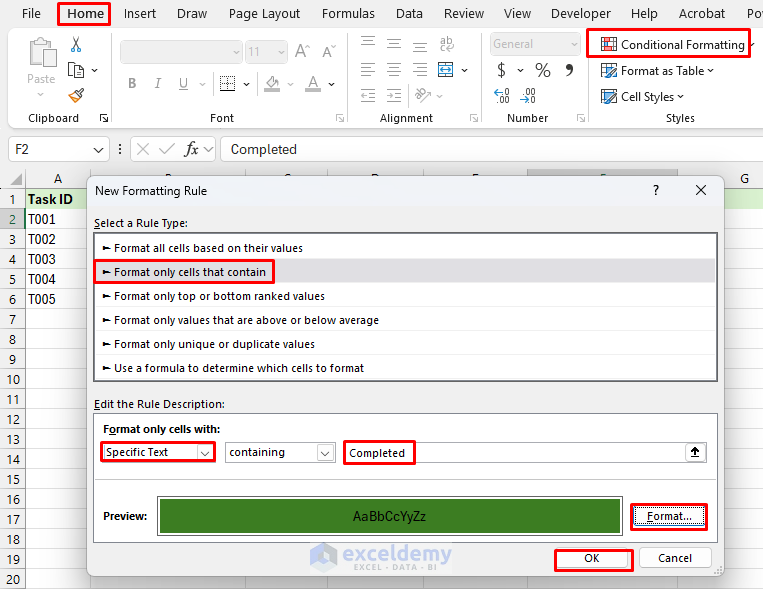
Task: Open the font name combo box
Action: (x=181, y=52)
